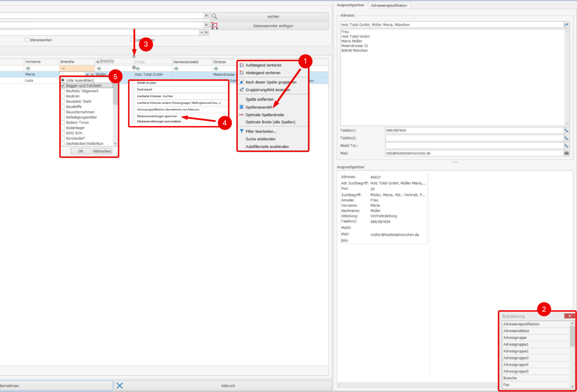Image resolution: width=577 pixels, height=392 pixels.
Task: Switch to the Ansprechpartner tab at top
Action: 351,5
